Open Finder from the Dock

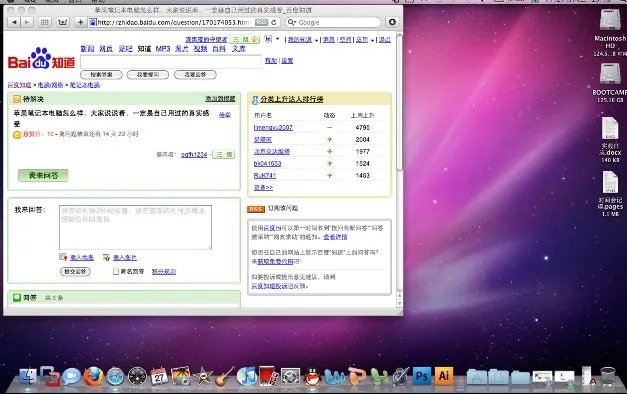(28, 376)
